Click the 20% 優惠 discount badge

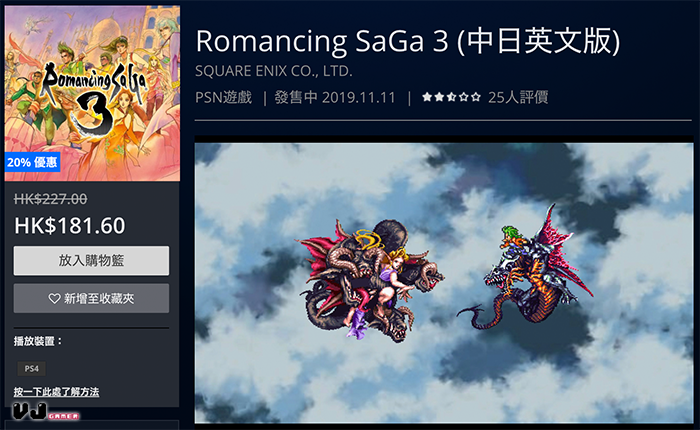(32, 162)
